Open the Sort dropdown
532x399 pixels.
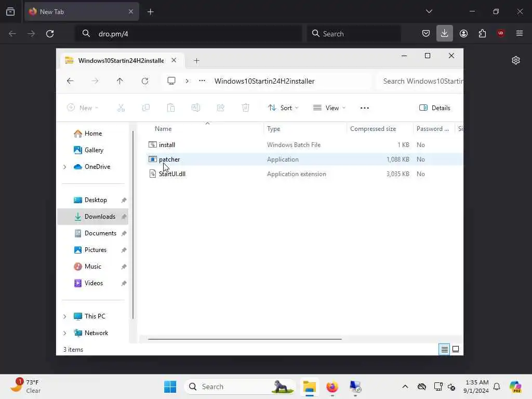[x=283, y=108]
